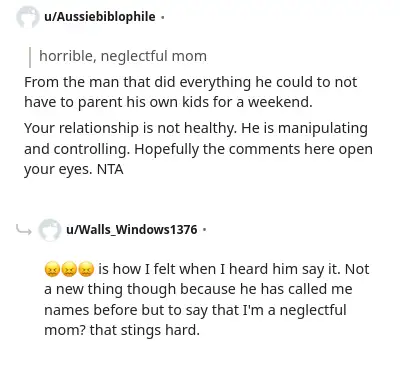Click the line "From the man that did everything"

pyautogui.click(x=137, y=82)
